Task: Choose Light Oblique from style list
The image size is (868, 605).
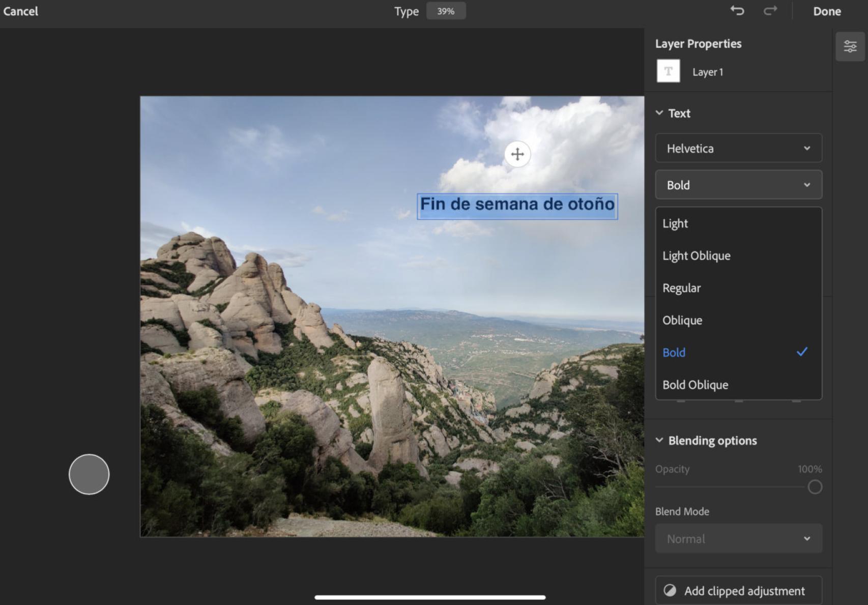Action: [696, 255]
